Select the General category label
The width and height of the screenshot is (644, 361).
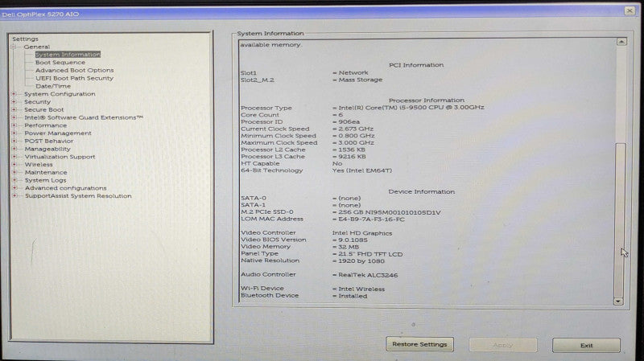coord(36,47)
